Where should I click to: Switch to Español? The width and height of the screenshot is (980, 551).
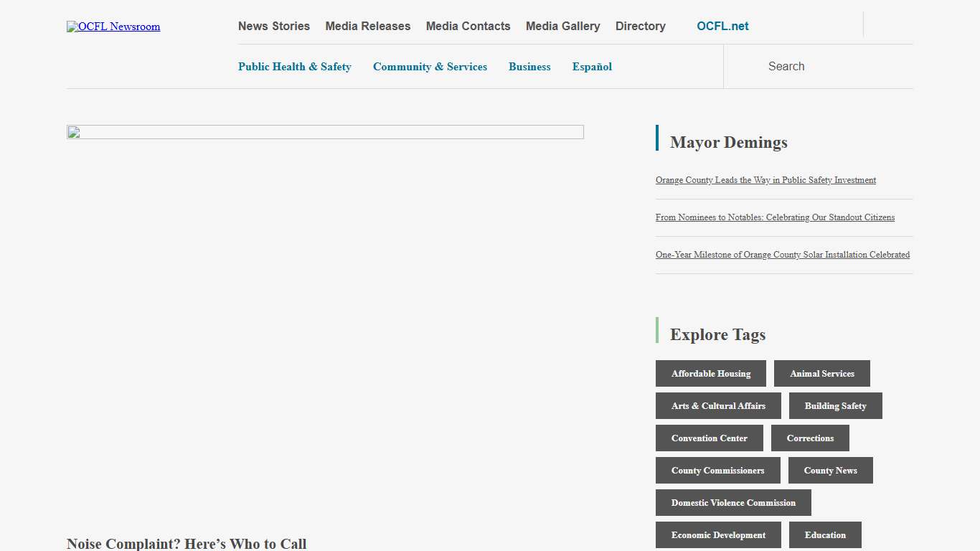coord(592,67)
